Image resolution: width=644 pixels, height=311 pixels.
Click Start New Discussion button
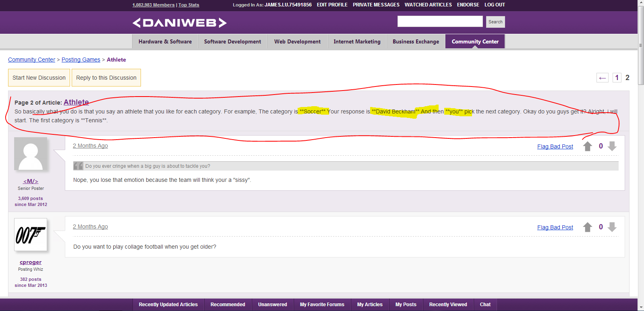(x=39, y=78)
